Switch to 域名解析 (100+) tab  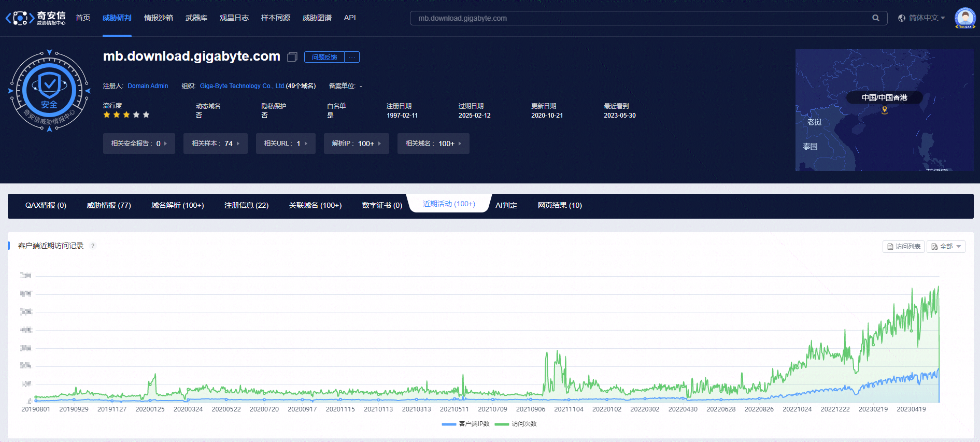pos(178,206)
